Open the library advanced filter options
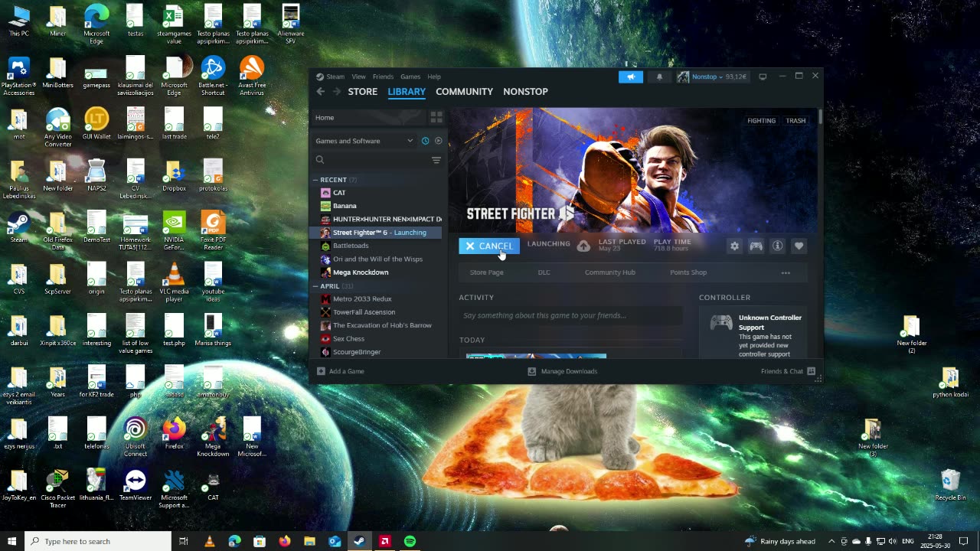The height and width of the screenshot is (551, 980). click(x=436, y=160)
